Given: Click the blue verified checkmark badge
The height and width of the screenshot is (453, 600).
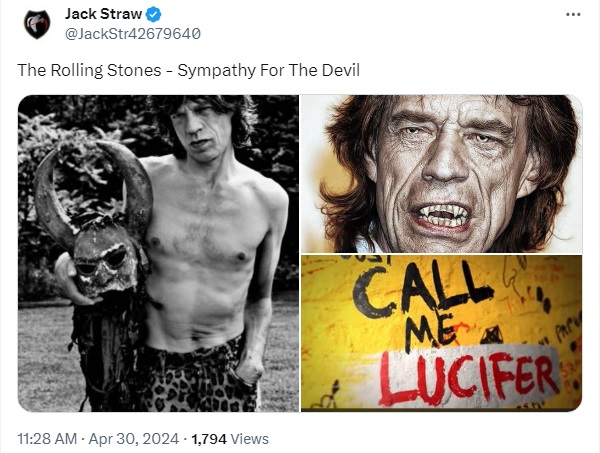Looking at the screenshot, I should (x=153, y=15).
